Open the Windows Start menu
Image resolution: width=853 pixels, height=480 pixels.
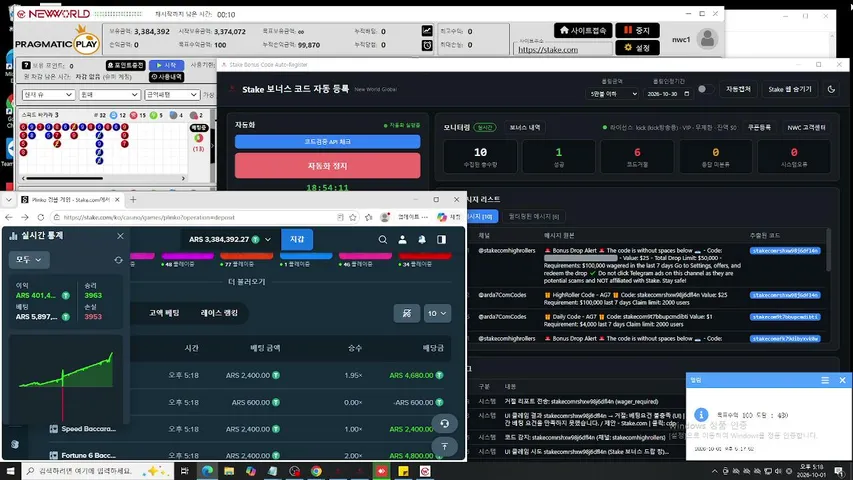click(x=10, y=471)
